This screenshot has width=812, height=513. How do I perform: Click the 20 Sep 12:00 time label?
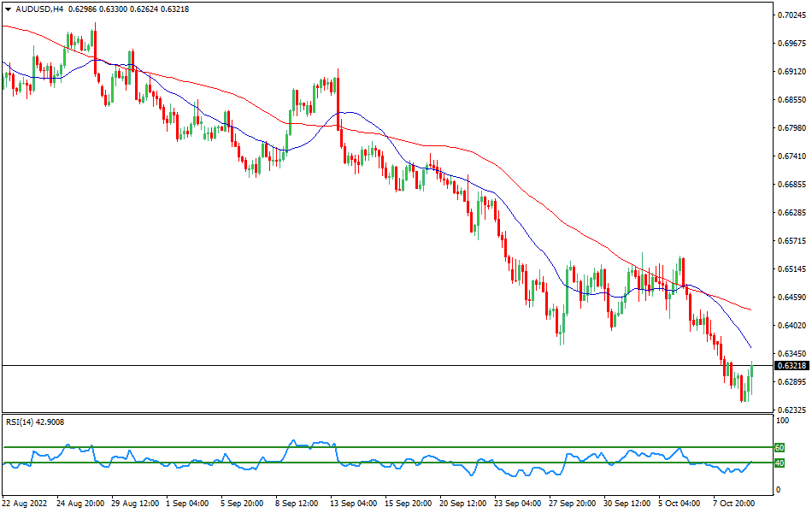click(464, 504)
